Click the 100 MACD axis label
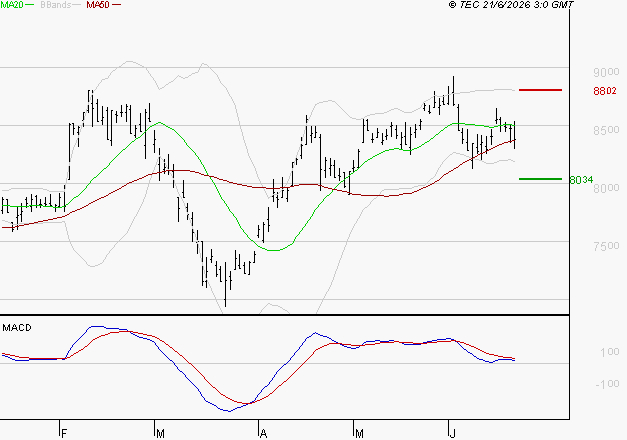627x440 pixels. [x=609, y=352]
